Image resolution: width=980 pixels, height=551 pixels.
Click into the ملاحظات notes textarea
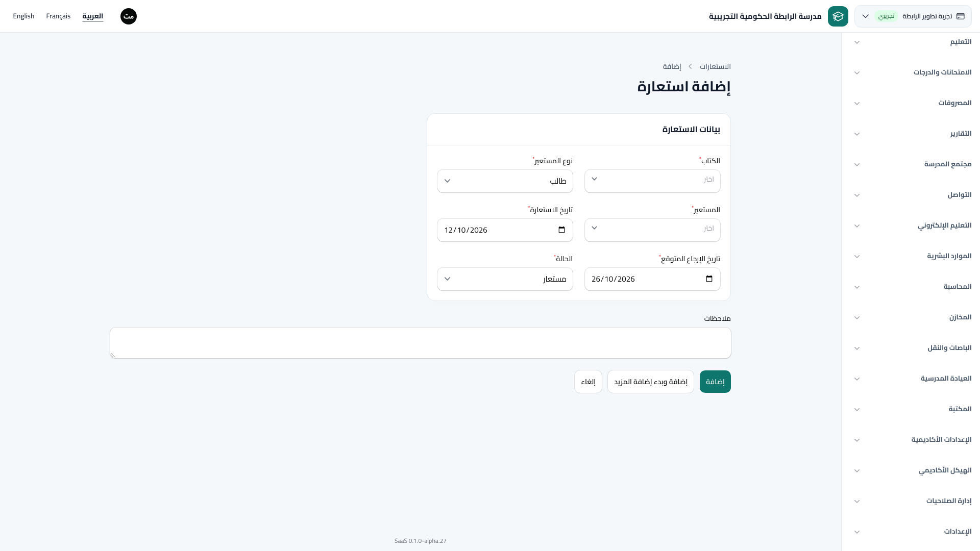pyautogui.click(x=421, y=343)
